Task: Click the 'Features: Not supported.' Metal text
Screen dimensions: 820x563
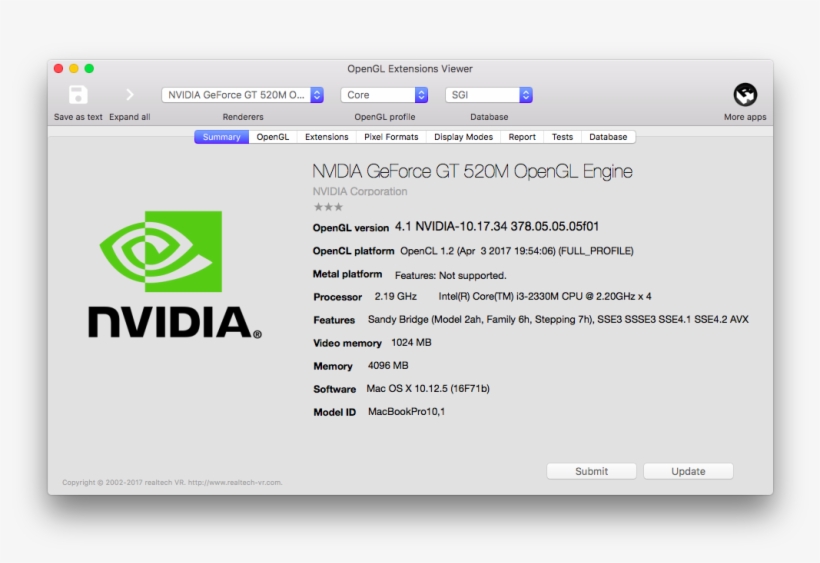Action: [x=450, y=275]
